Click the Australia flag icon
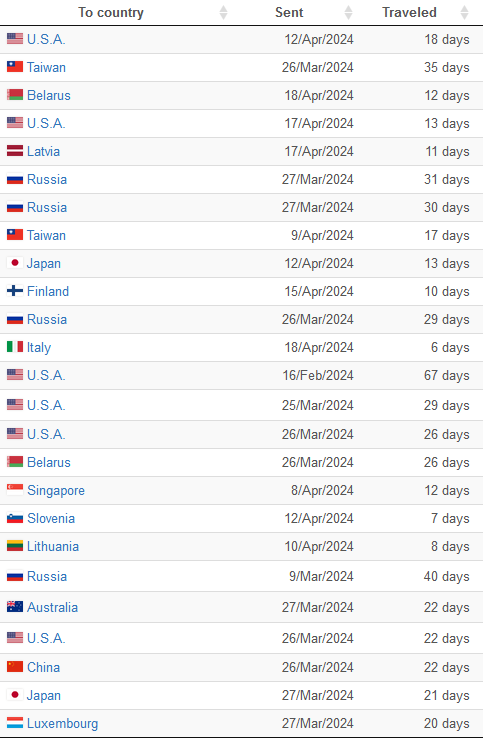Viewport: 483px width, 740px height. coord(15,607)
